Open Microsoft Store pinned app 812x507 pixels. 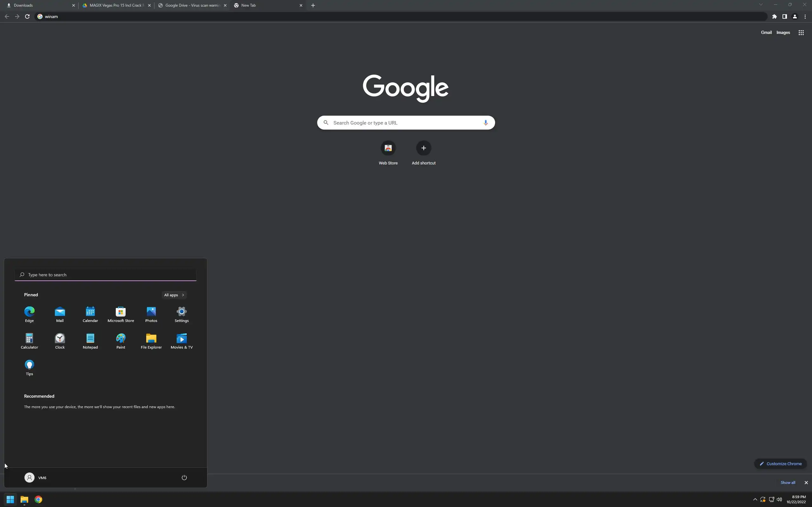[x=121, y=314]
